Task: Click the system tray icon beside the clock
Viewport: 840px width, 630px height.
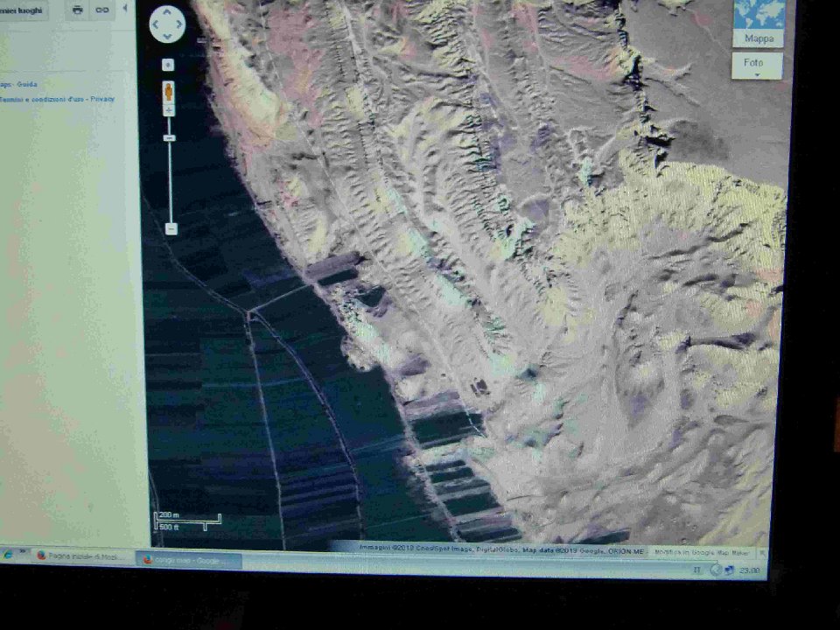Action: [x=729, y=570]
